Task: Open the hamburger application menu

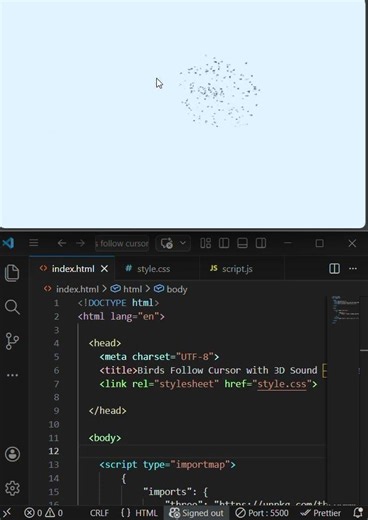Action: pos(34,243)
